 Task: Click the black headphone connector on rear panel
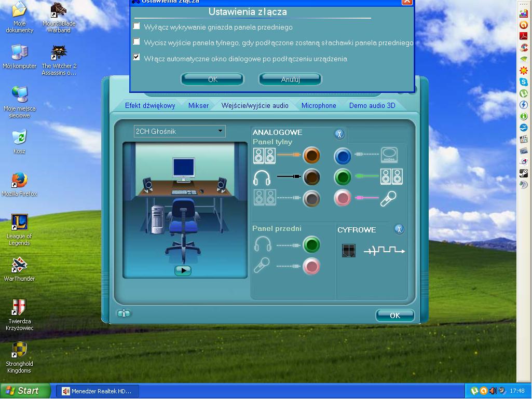(x=312, y=176)
